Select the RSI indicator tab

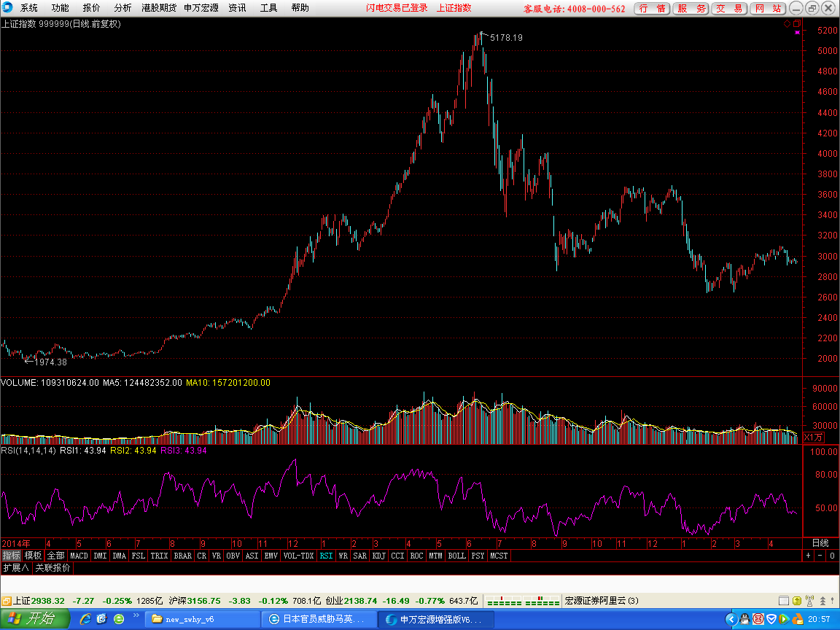326,556
